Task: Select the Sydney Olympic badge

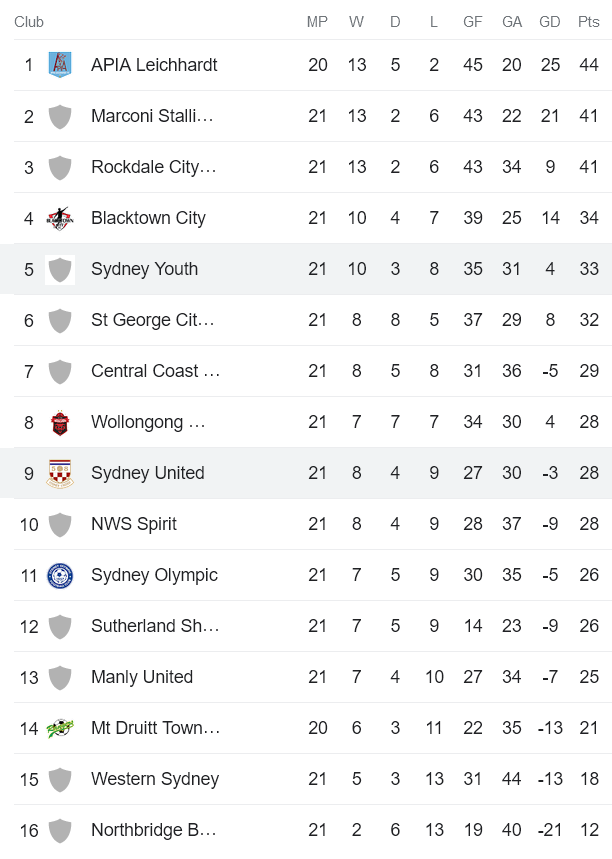Action: [60, 574]
